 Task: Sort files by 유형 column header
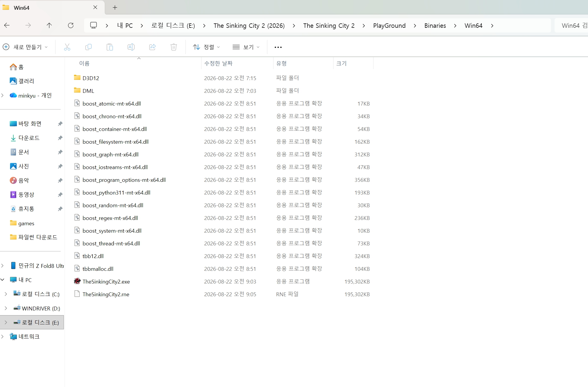[281, 63]
